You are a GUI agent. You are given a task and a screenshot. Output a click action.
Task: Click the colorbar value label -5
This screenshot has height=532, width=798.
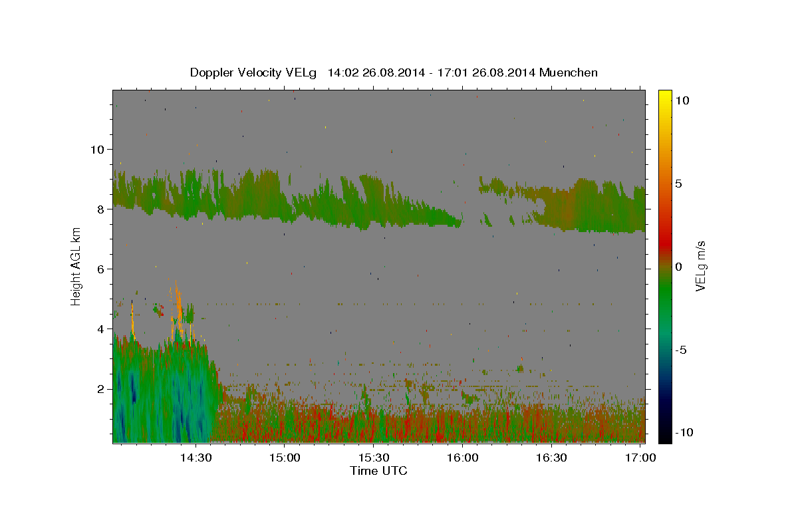(x=681, y=349)
